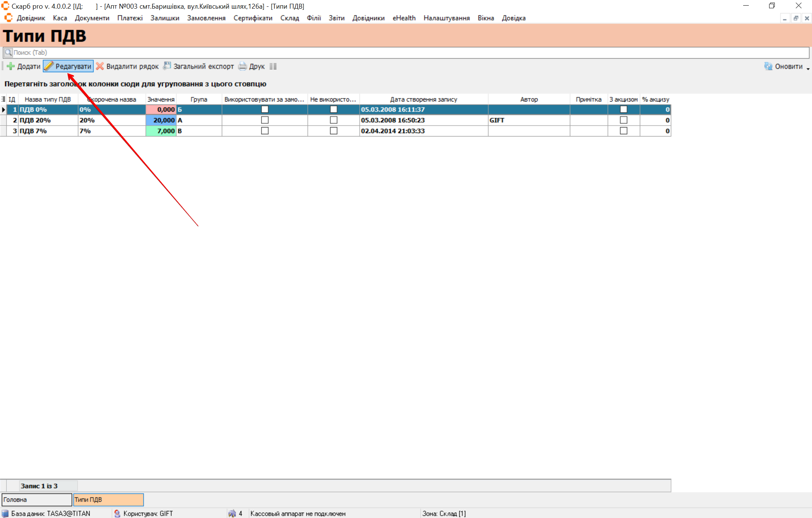Click the green plus Додати icon
This screenshot has height=518, width=812.
pos(11,66)
